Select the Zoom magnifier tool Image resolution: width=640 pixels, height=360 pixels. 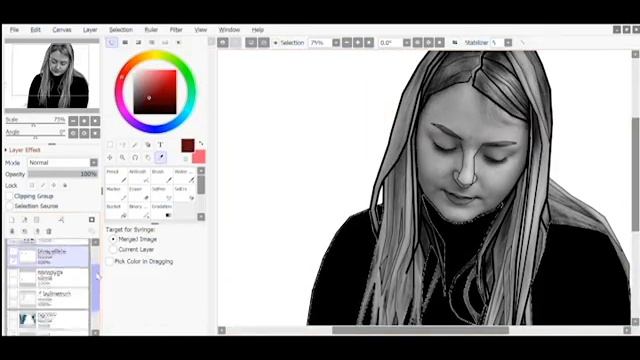point(122,157)
